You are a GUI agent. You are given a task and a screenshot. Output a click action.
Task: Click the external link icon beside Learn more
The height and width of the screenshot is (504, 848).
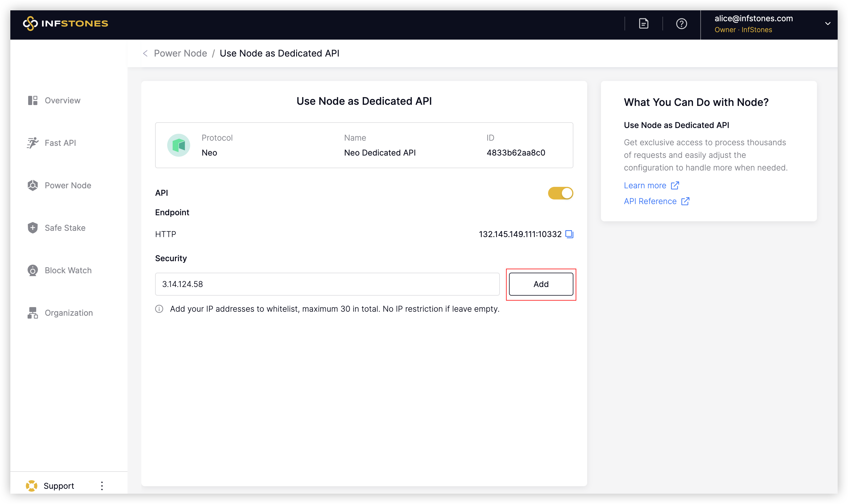[x=675, y=185]
